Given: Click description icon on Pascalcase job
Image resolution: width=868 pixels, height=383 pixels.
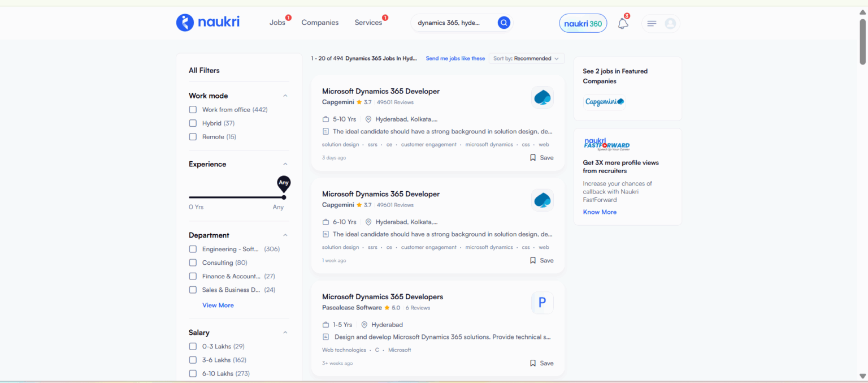Looking at the screenshot, I should point(325,337).
